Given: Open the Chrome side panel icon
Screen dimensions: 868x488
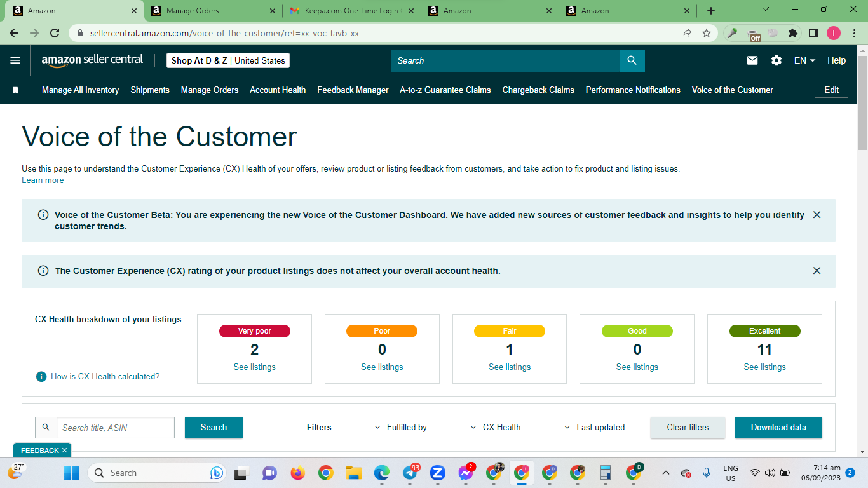Looking at the screenshot, I should point(813,33).
